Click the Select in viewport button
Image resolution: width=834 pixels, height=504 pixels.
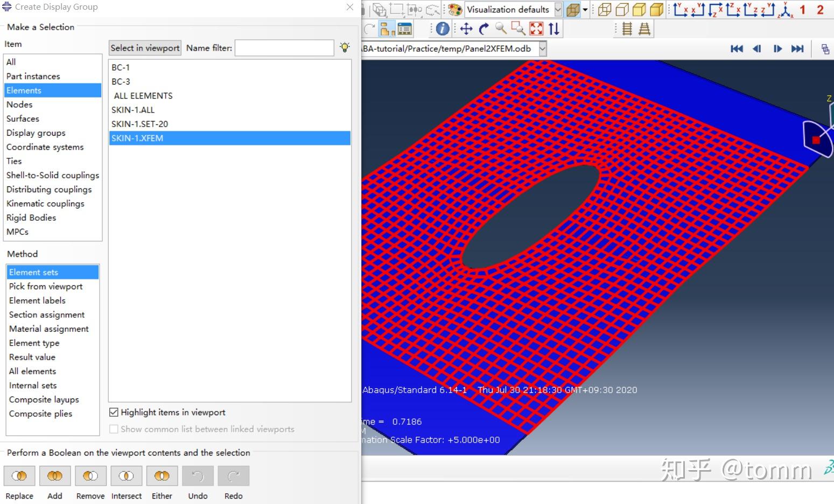[x=144, y=47]
